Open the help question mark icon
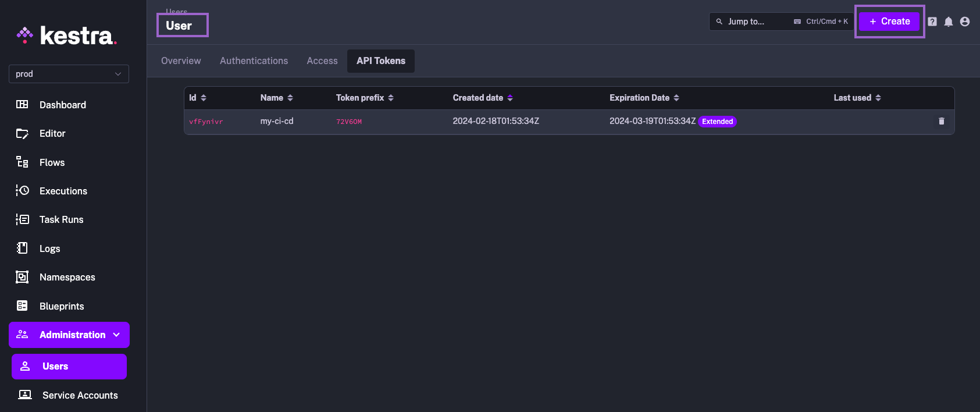The image size is (980, 412). pos(932,22)
